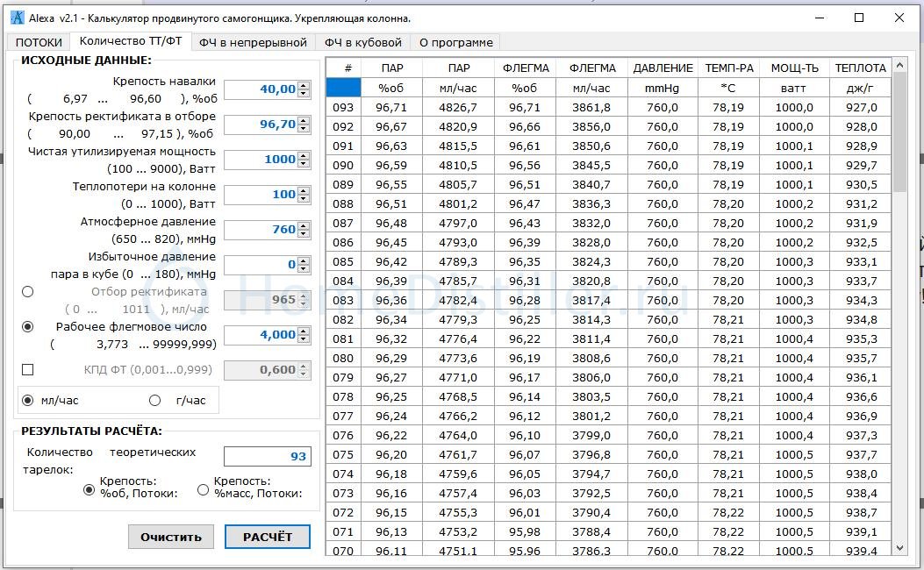Enable the КПД ФТ checkbox
The height and width of the screenshot is (570, 924).
click(x=28, y=370)
